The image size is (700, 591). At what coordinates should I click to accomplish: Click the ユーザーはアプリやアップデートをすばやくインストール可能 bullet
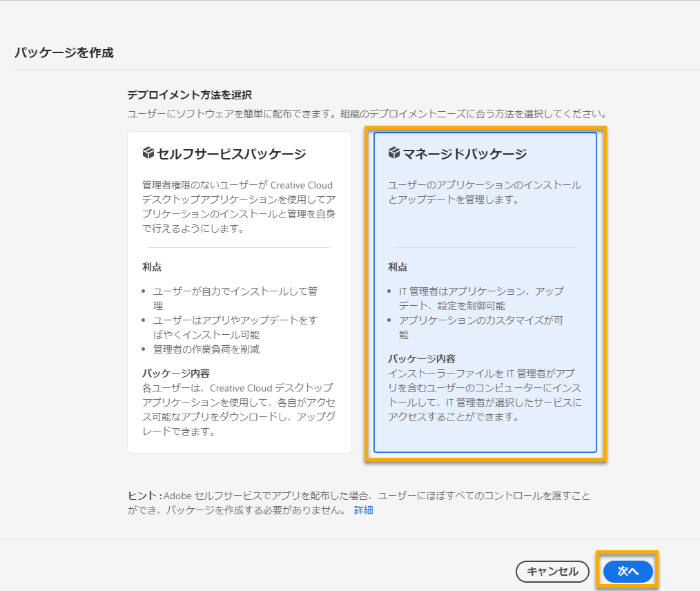click(235, 327)
